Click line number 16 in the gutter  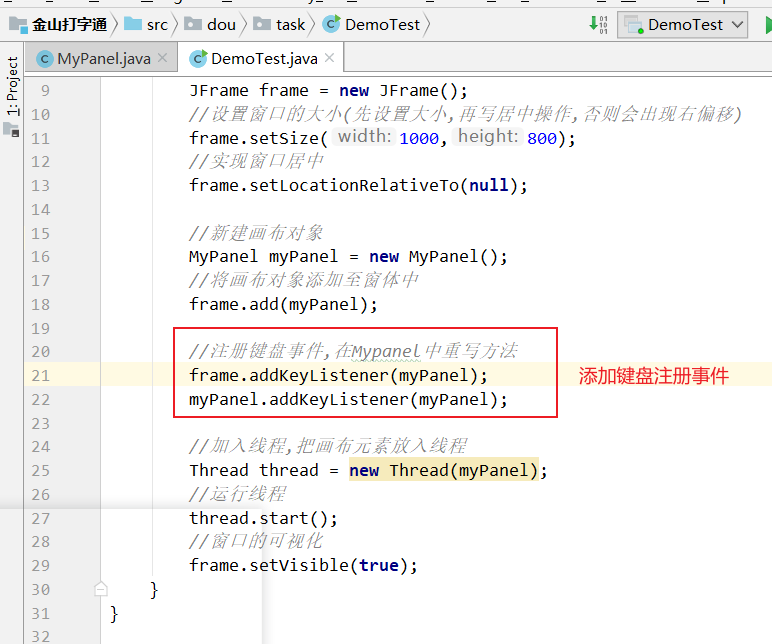coord(40,257)
